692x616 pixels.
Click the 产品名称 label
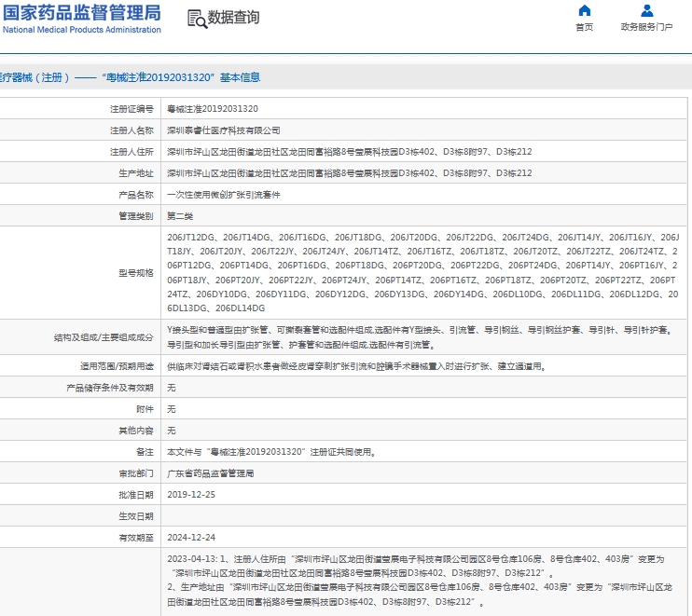click(x=136, y=195)
